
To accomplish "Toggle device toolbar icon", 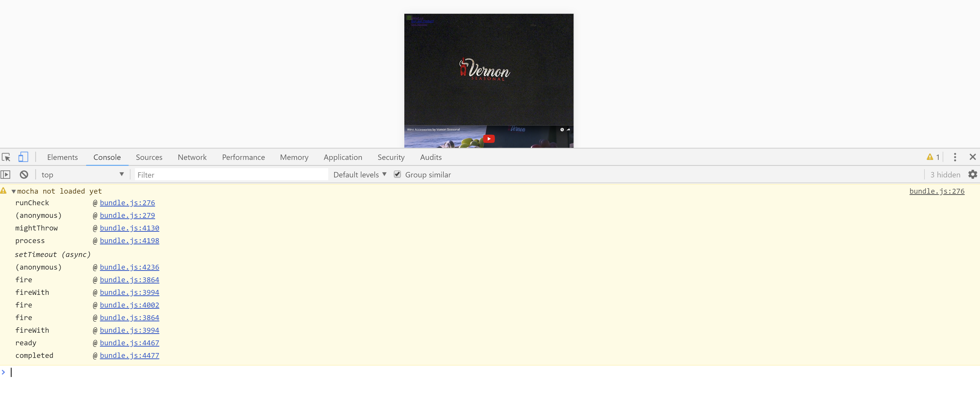I will click(23, 157).
